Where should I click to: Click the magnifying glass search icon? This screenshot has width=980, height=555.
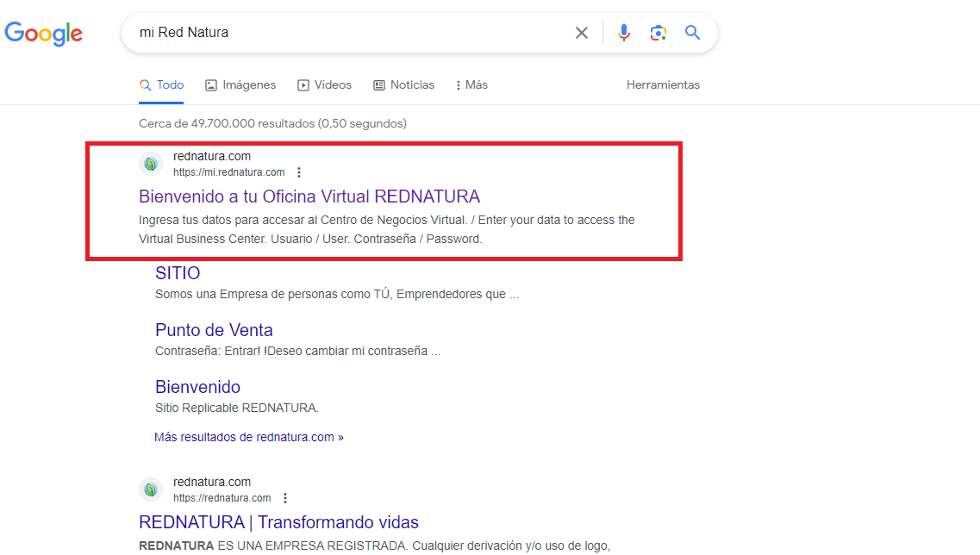692,32
